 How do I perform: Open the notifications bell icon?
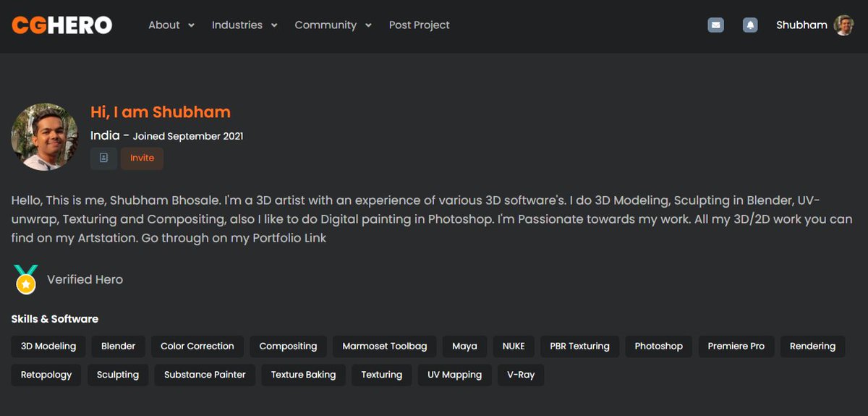point(750,25)
